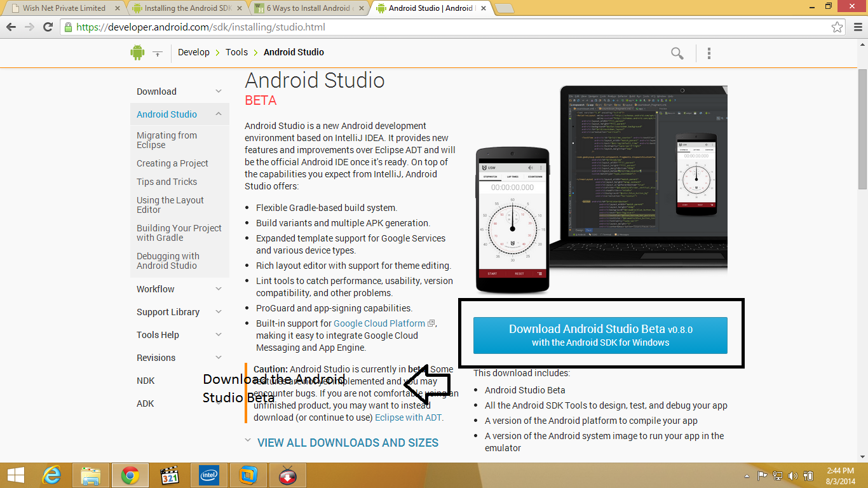Click the power plug tray icon
Image resolution: width=868 pixels, height=488 pixels.
coord(809,476)
